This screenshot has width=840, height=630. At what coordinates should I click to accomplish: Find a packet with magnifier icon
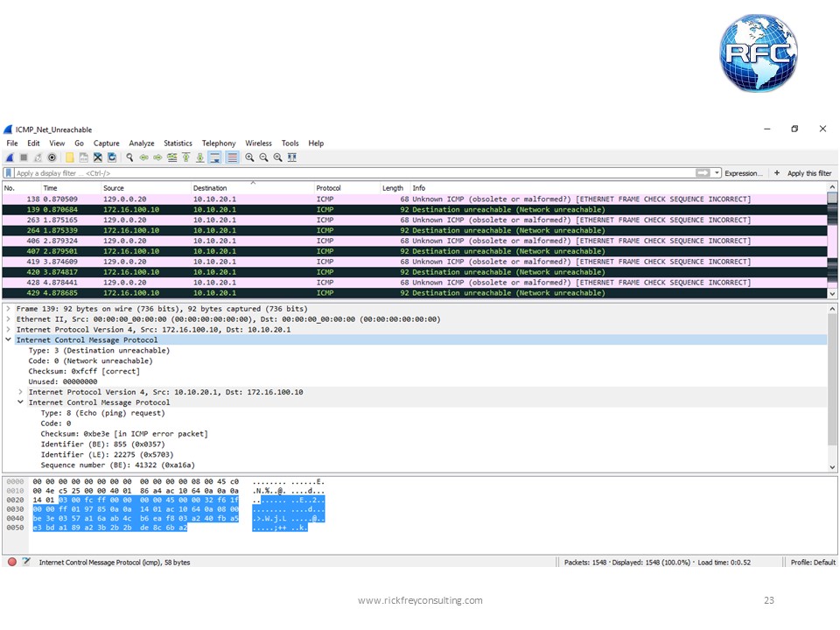(129, 157)
